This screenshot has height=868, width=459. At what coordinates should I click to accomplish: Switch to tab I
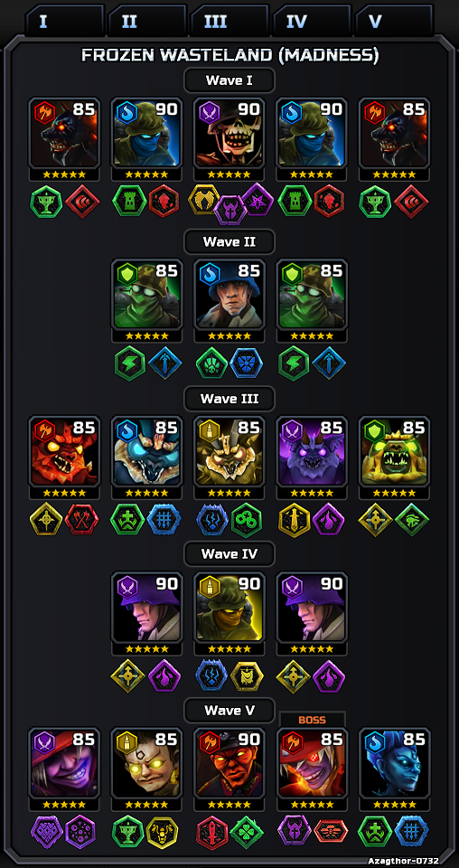pyautogui.click(x=65, y=21)
